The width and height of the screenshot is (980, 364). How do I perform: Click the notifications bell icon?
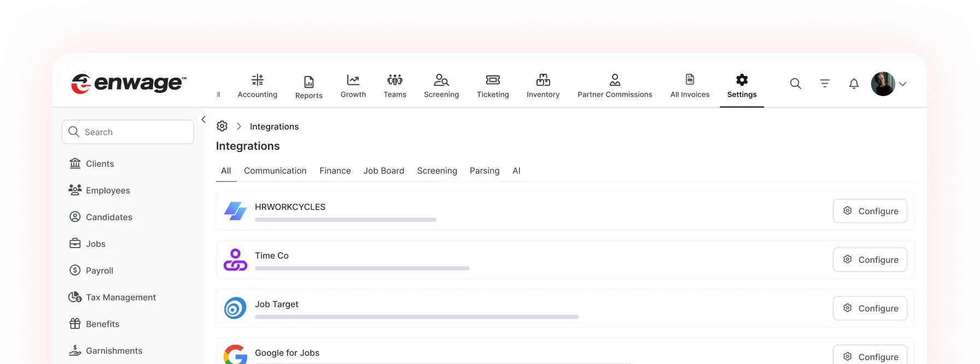[x=854, y=84]
